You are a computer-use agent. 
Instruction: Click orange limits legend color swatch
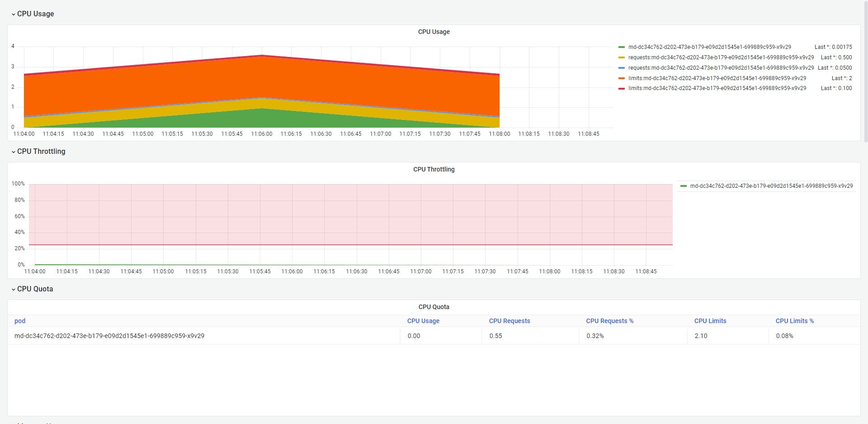622,78
